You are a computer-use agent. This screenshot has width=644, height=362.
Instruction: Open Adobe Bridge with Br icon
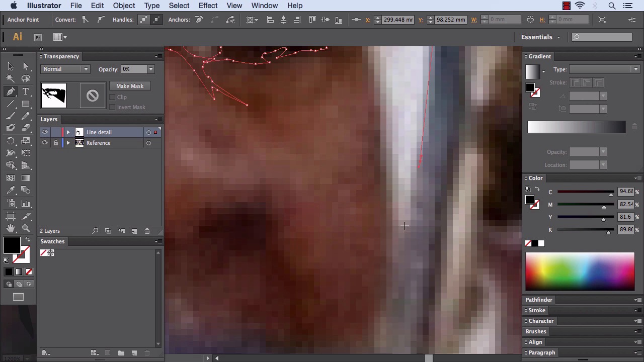click(x=38, y=37)
